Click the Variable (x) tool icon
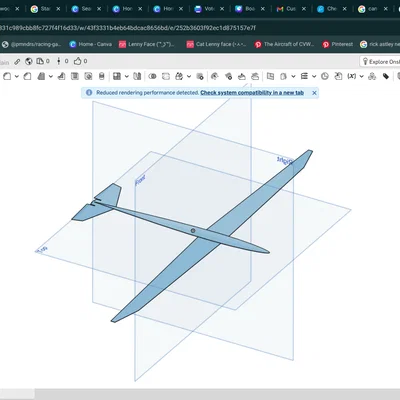 pos(351,76)
